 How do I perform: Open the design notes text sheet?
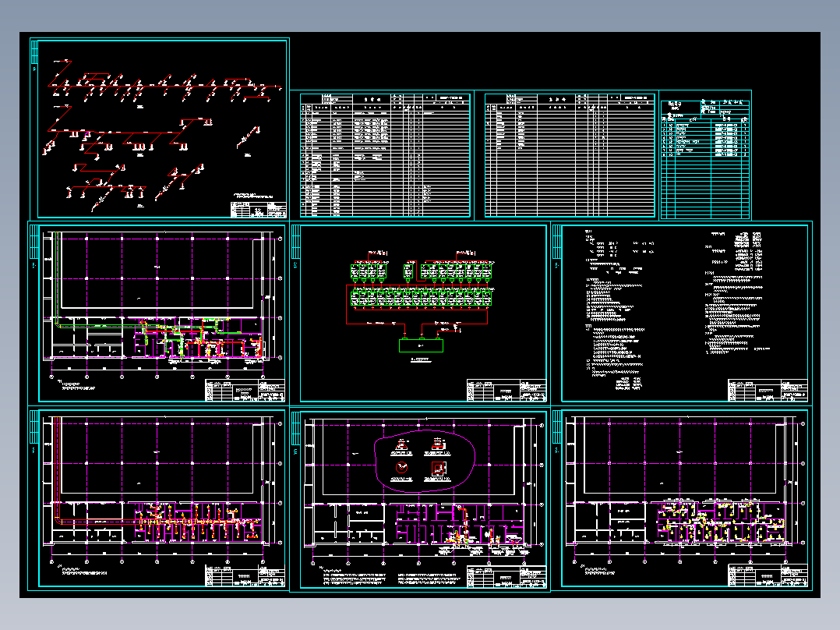tap(681, 313)
